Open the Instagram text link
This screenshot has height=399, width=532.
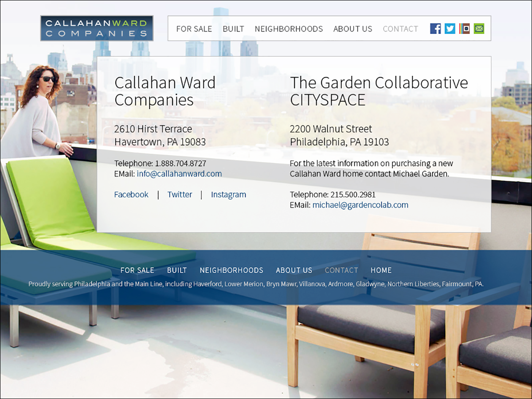(x=228, y=195)
